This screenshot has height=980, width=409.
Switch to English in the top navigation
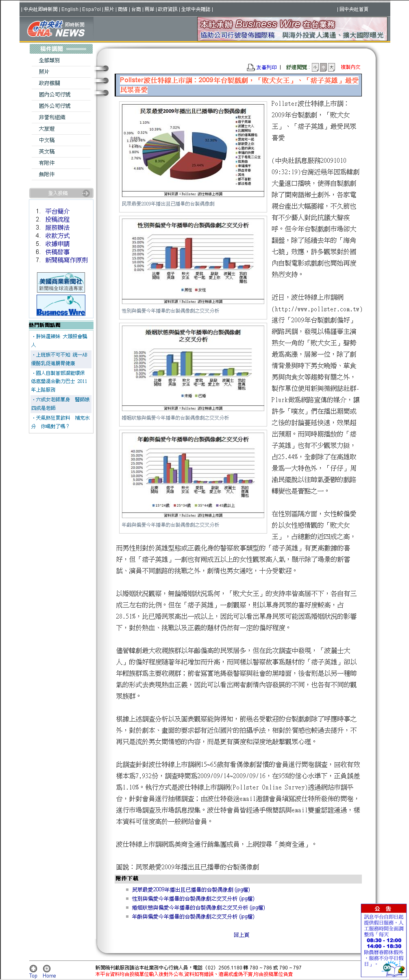[70, 9]
